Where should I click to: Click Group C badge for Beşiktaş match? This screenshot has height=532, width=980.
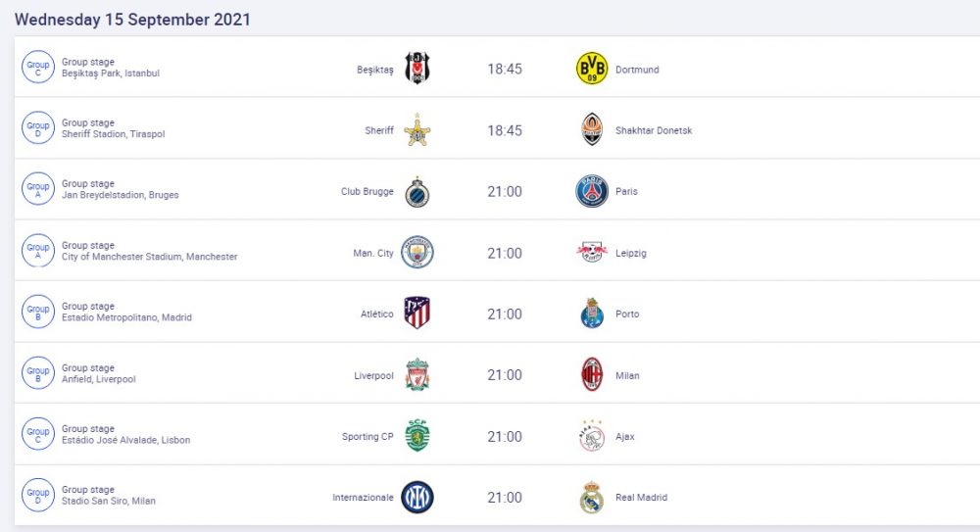pyautogui.click(x=38, y=68)
